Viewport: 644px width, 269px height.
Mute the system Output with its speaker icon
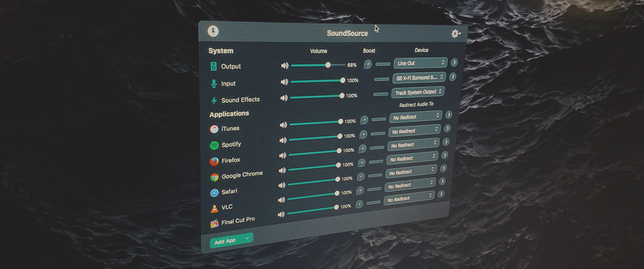[x=285, y=66]
